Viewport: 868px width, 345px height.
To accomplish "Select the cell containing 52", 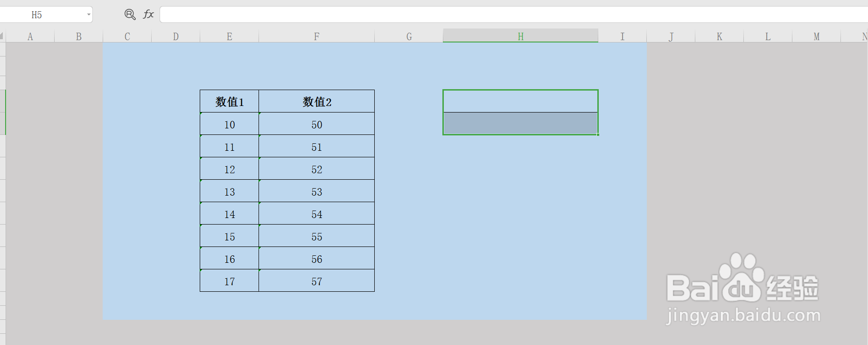I will click(317, 169).
